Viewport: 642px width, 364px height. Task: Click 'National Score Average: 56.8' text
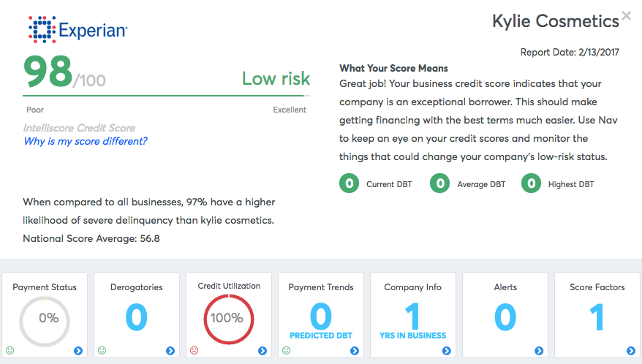[91, 238]
